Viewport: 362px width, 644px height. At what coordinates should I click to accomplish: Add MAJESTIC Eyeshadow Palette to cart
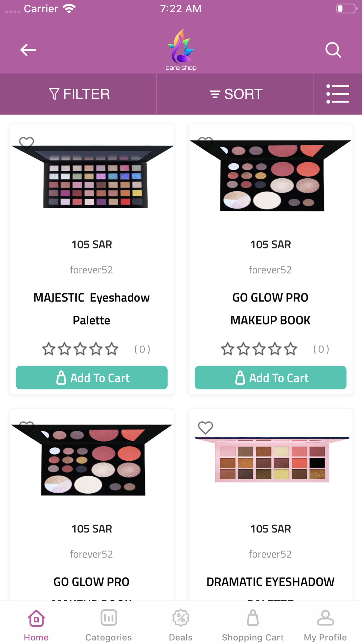tap(92, 377)
